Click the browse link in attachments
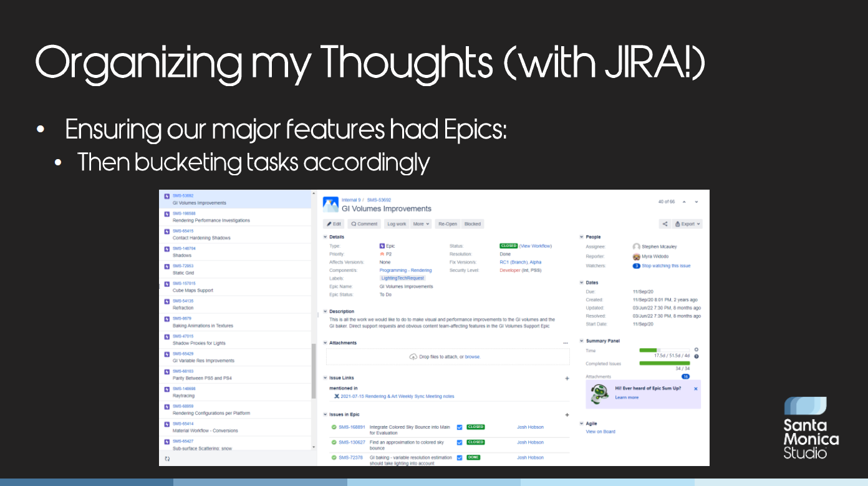The height and width of the screenshot is (486, 868). 472,357
